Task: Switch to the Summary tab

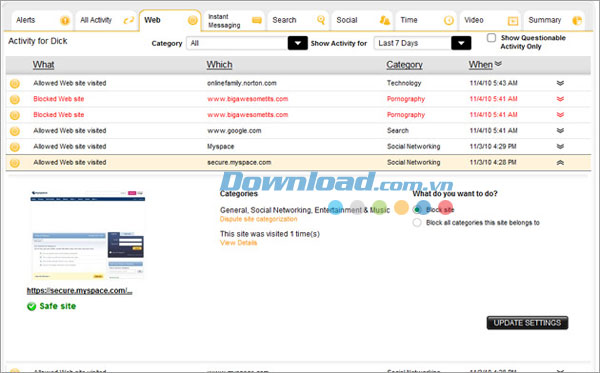Action: tap(554, 20)
